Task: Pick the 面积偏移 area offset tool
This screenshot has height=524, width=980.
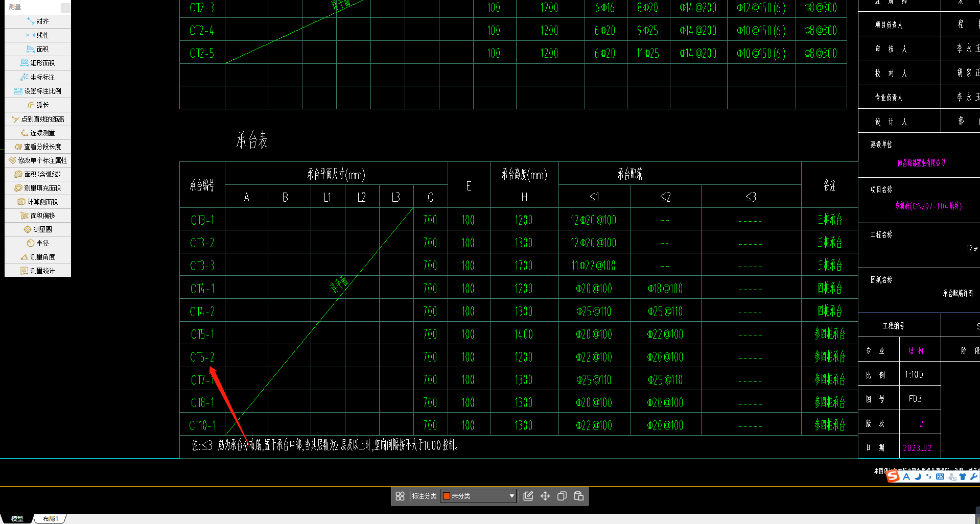Action: [38, 216]
